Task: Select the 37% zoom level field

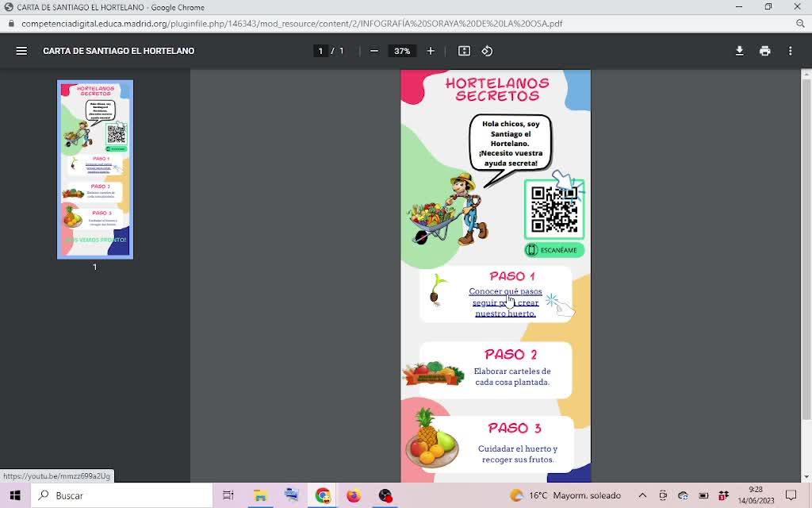Action: (x=402, y=51)
